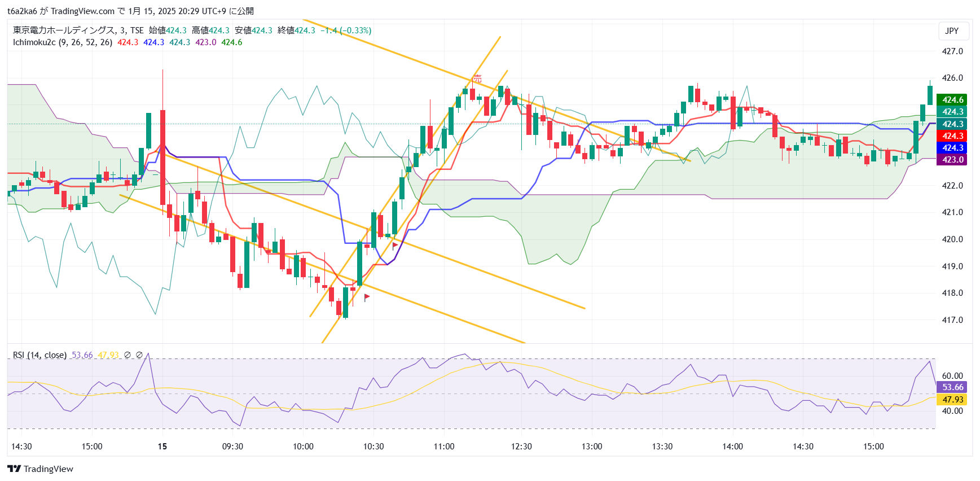Click first ∅ symbol in RSI legend

coord(128,355)
